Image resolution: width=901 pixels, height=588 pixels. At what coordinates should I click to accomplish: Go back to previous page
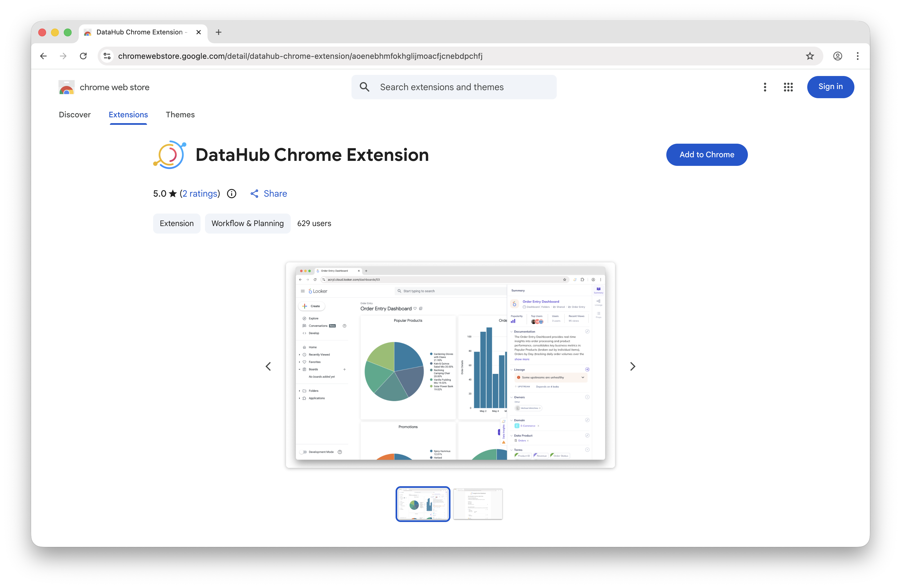pyautogui.click(x=44, y=56)
